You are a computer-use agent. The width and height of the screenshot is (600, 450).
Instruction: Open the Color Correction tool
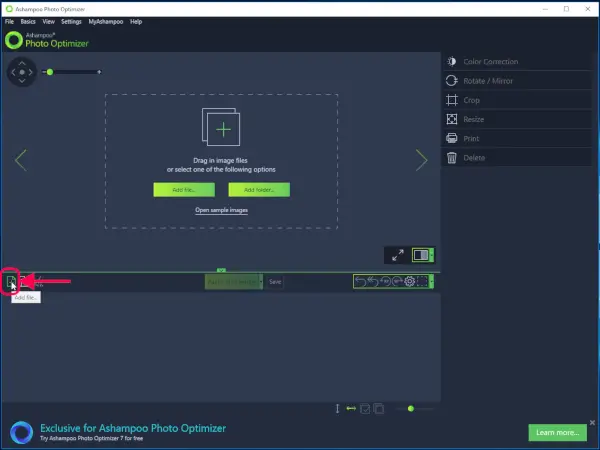pos(489,62)
